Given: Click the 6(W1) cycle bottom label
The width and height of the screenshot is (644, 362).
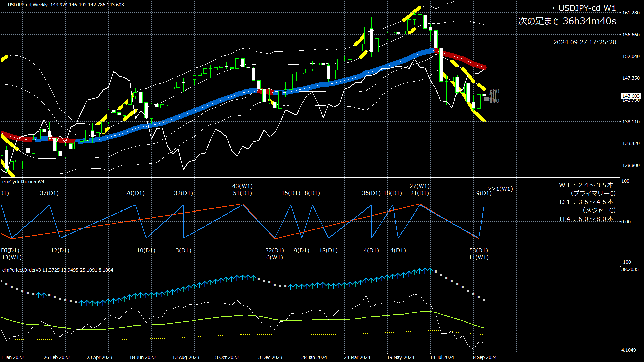Looking at the screenshot, I should [x=275, y=257].
